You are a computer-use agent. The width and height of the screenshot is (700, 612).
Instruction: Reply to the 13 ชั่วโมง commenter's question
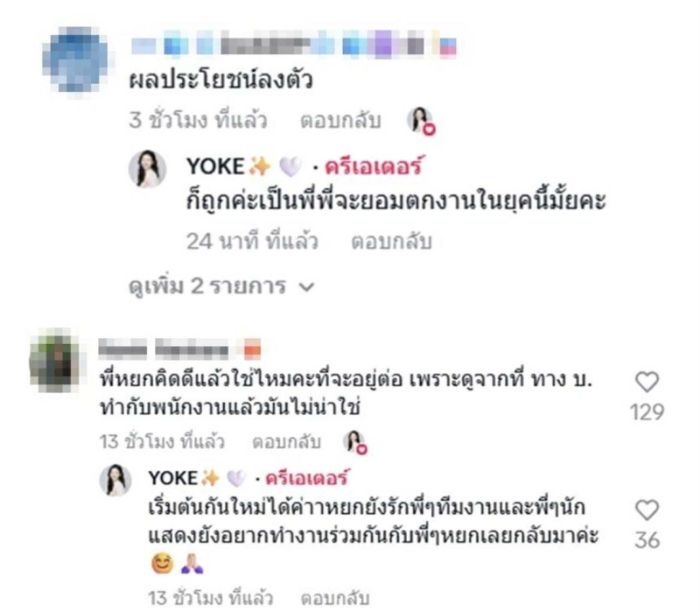[287, 442]
